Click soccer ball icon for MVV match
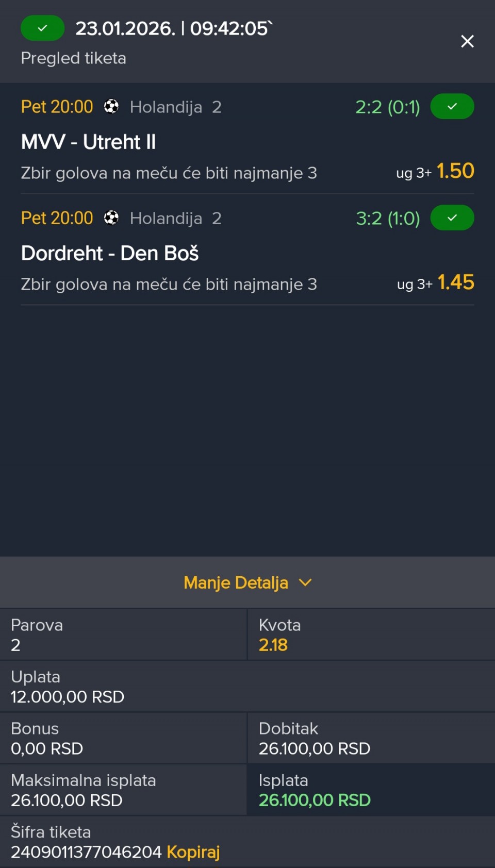Image resolution: width=495 pixels, height=868 pixels. coord(111,107)
